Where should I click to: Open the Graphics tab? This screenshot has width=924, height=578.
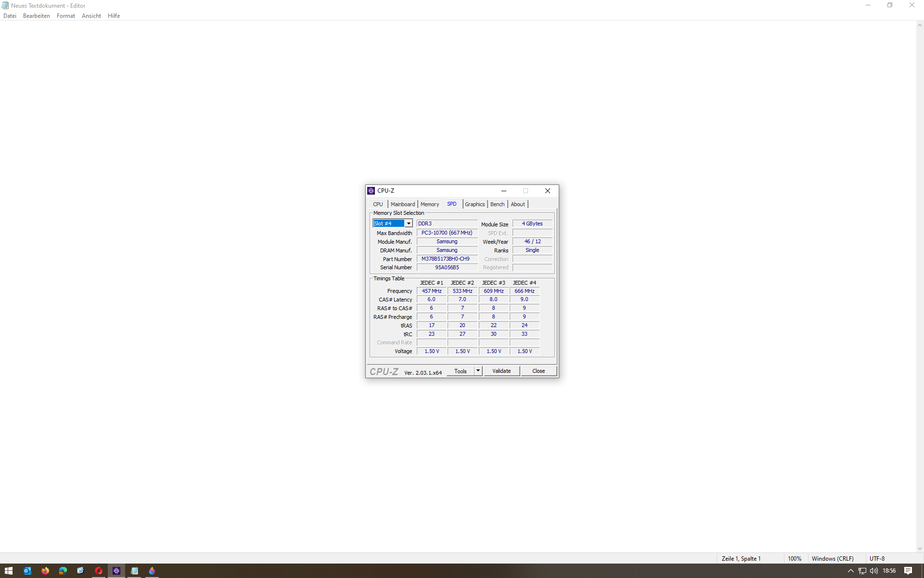475,204
